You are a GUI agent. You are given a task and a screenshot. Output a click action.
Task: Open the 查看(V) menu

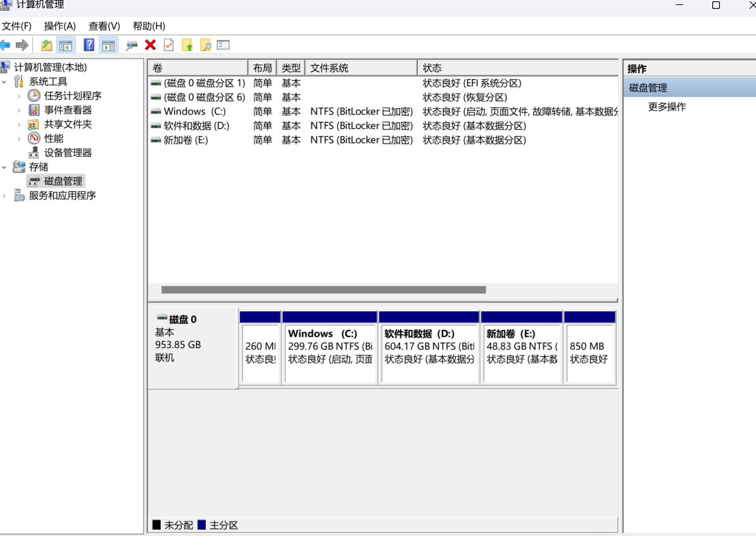tap(104, 26)
